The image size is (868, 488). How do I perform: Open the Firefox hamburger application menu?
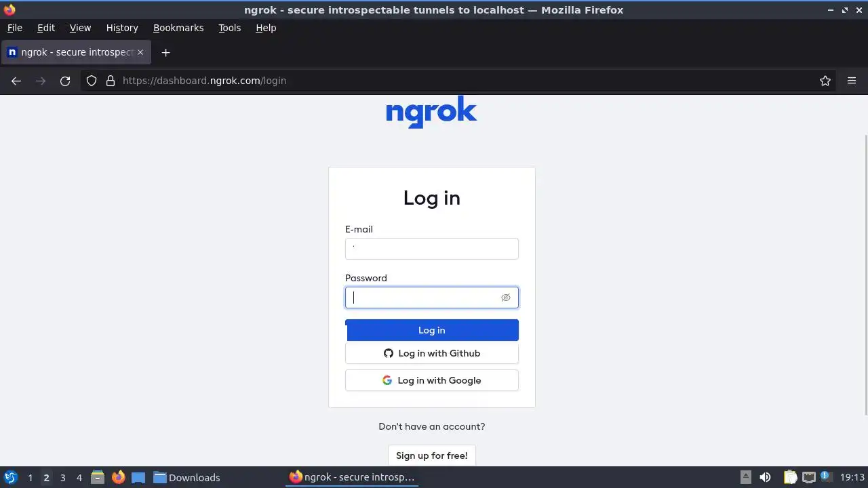852,81
